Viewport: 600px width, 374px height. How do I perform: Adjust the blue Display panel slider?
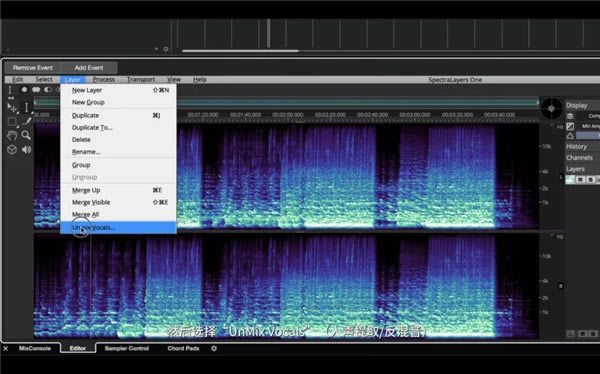coord(588,136)
